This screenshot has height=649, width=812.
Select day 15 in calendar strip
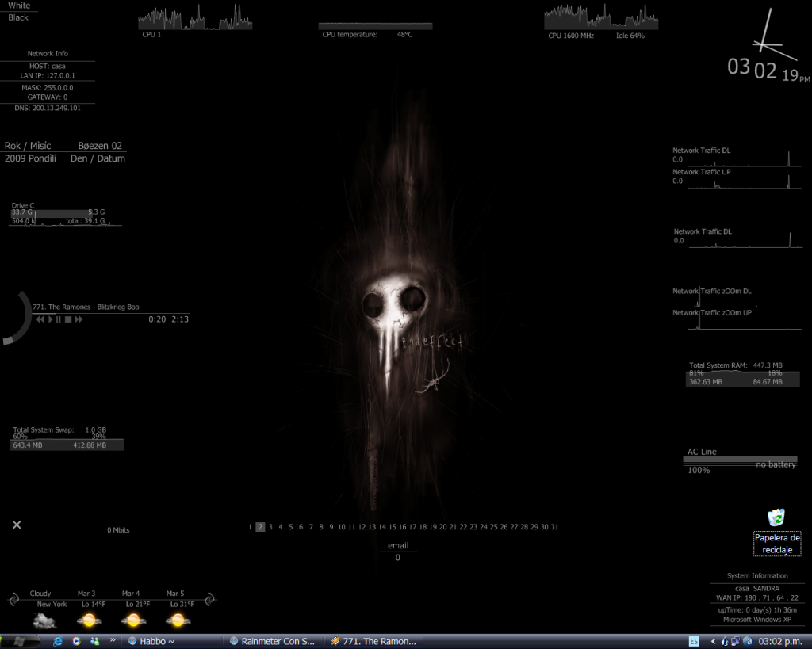click(392, 527)
